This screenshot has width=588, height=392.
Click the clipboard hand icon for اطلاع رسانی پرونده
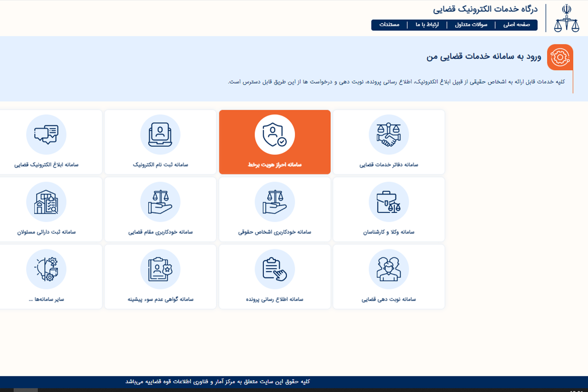[x=275, y=269]
